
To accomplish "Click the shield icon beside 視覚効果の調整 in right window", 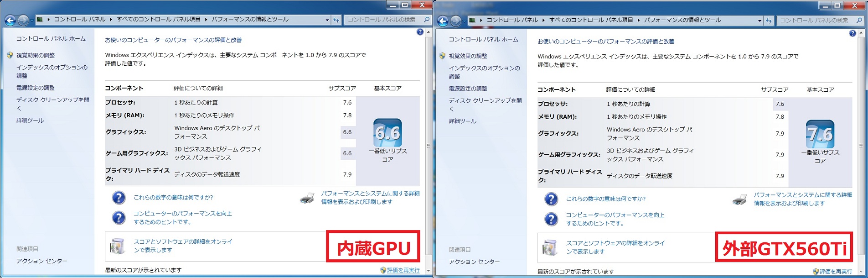I will (442, 56).
